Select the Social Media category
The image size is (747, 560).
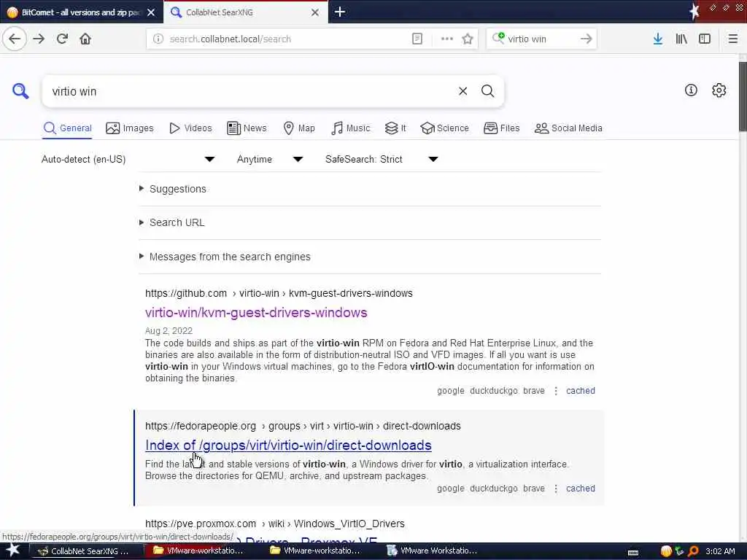tap(568, 128)
